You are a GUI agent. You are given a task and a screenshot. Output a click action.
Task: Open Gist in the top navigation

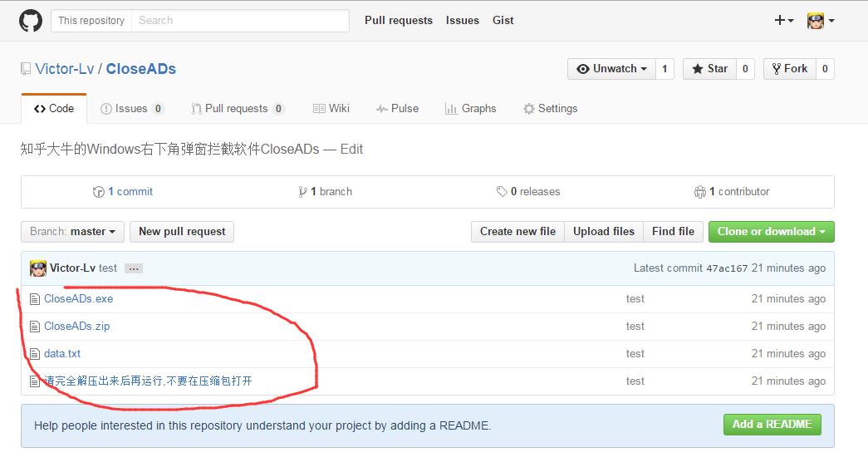(x=503, y=21)
